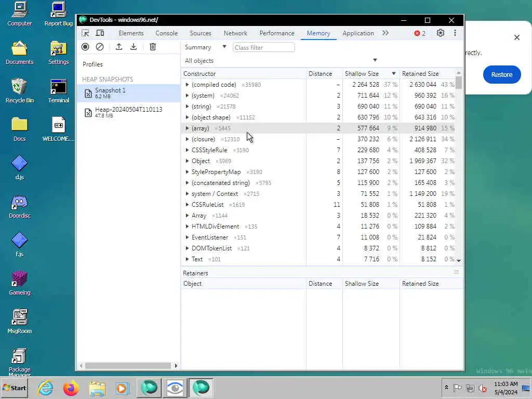Open the Package Manager icon
Viewport: 532px width, 399px height.
pyautogui.click(x=19, y=362)
